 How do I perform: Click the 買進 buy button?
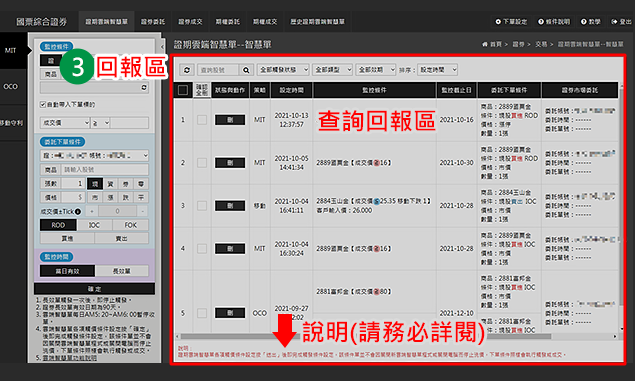tap(67, 238)
